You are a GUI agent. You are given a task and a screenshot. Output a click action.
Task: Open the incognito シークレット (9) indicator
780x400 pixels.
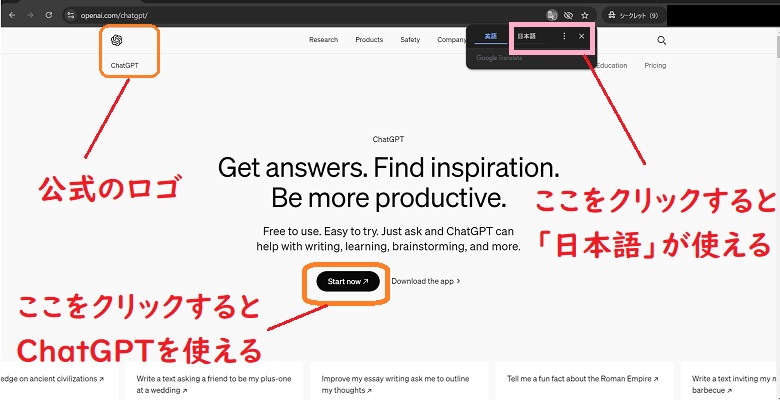point(634,15)
